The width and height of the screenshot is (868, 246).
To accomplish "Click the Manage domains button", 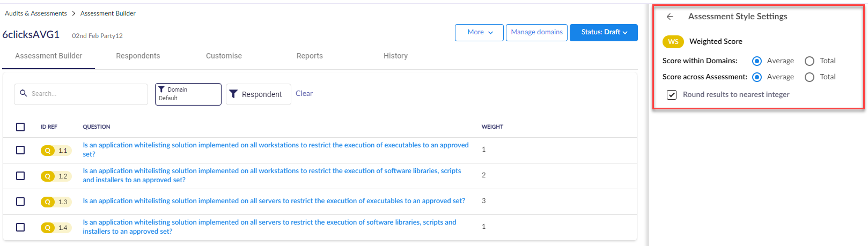I will point(536,32).
